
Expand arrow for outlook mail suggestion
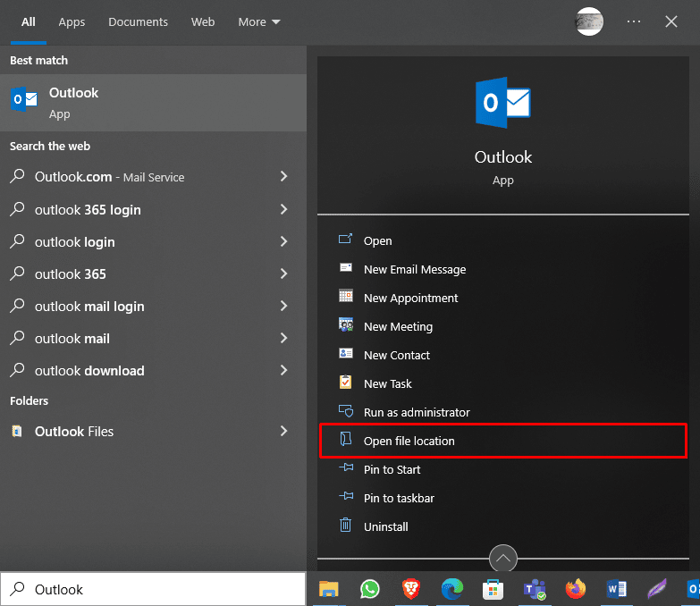tap(283, 338)
